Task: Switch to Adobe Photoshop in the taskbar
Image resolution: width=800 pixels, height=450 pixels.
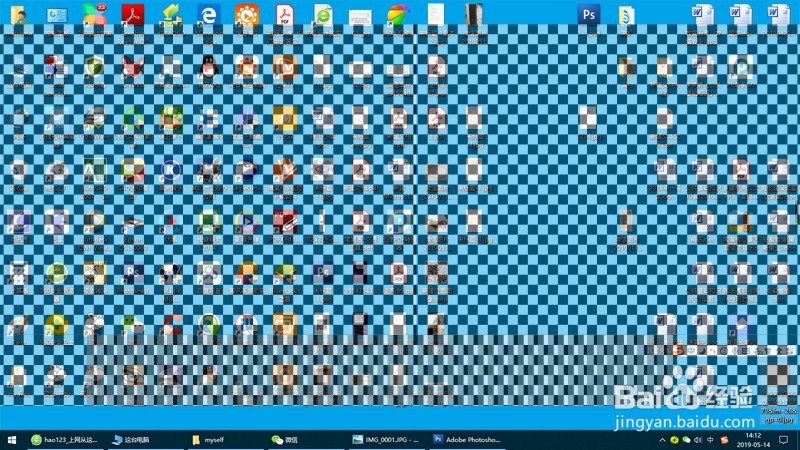Action: click(466, 440)
